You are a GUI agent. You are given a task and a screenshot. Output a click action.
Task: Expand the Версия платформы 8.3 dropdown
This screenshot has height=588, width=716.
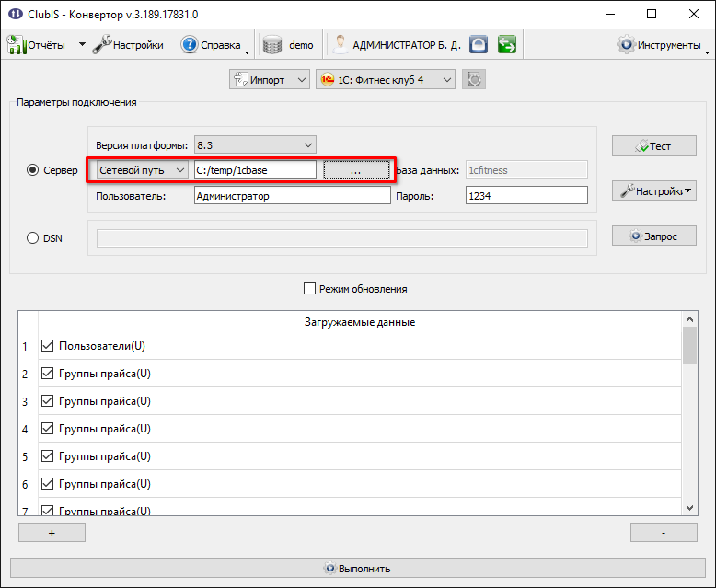pyautogui.click(x=255, y=145)
